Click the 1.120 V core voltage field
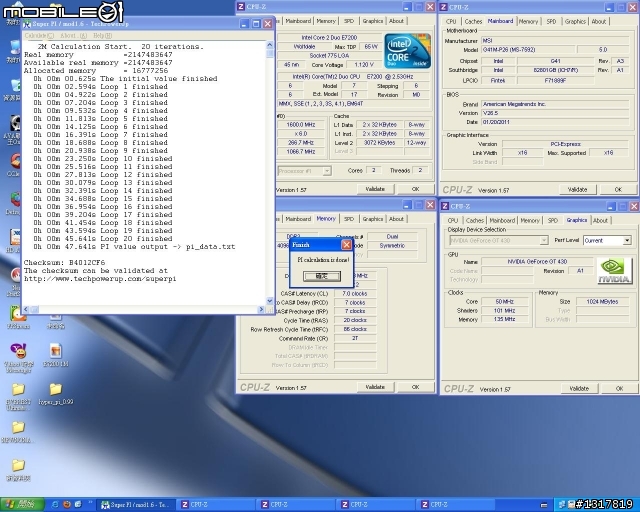Screen dimensions: 640x512 point(364,65)
